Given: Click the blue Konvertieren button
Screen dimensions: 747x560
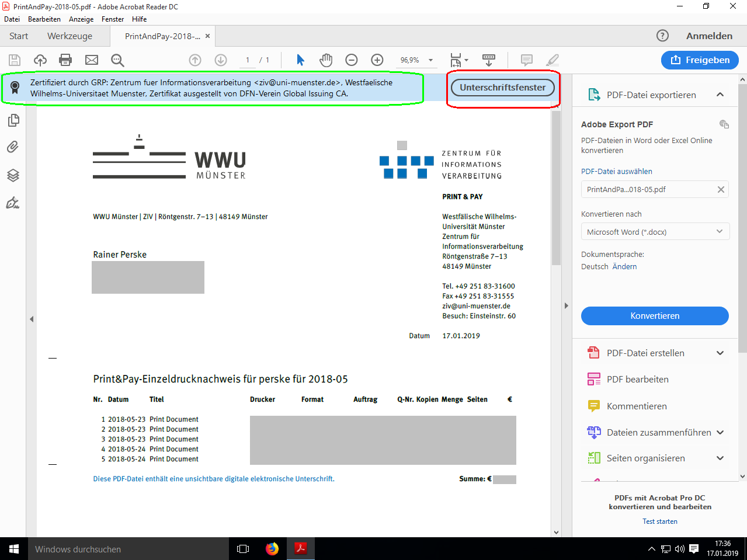Looking at the screenshot, I should point(655,316).
